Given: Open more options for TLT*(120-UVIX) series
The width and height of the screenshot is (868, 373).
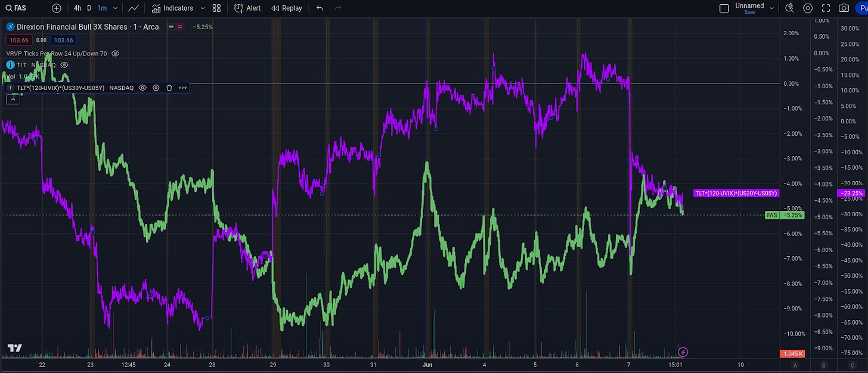Looking at the screenshot, I should point(182,88).
